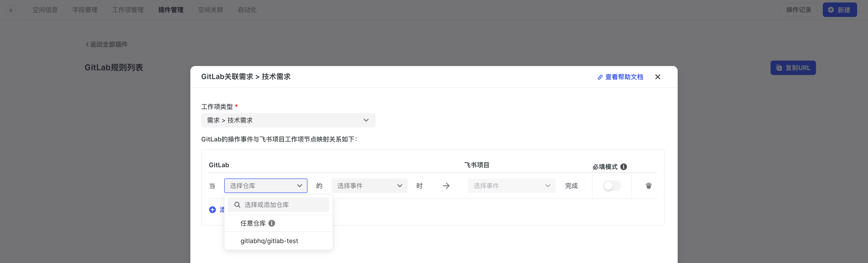Select the 插件管理 tab
The image size is (868, 263).
click(x=171, y=10)
